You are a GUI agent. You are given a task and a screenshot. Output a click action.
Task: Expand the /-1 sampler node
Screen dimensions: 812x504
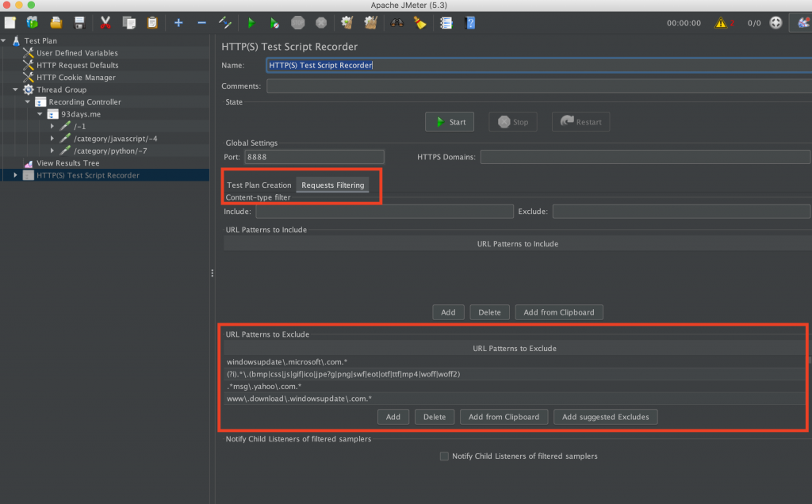click(52, 126)
